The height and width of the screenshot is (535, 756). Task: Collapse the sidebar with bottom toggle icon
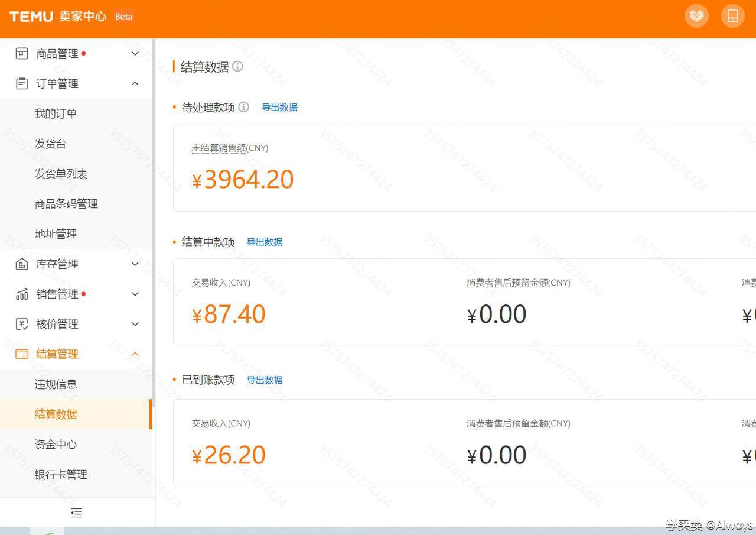(76, 513)
